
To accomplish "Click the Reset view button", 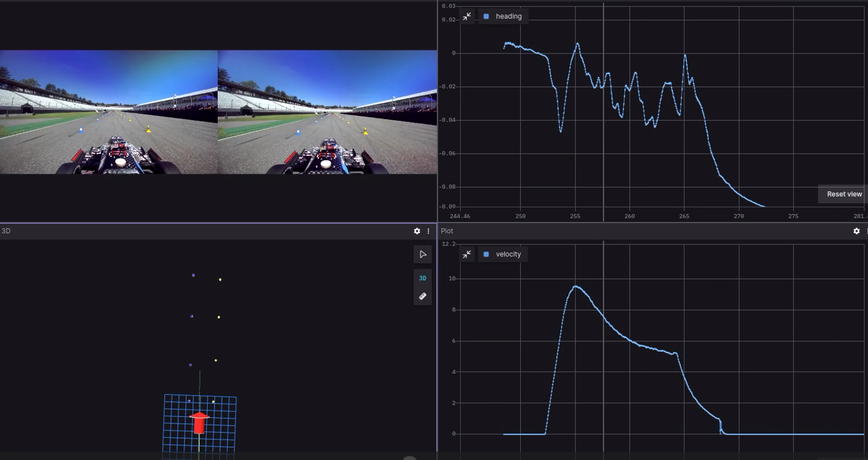I will click(843, 194).
